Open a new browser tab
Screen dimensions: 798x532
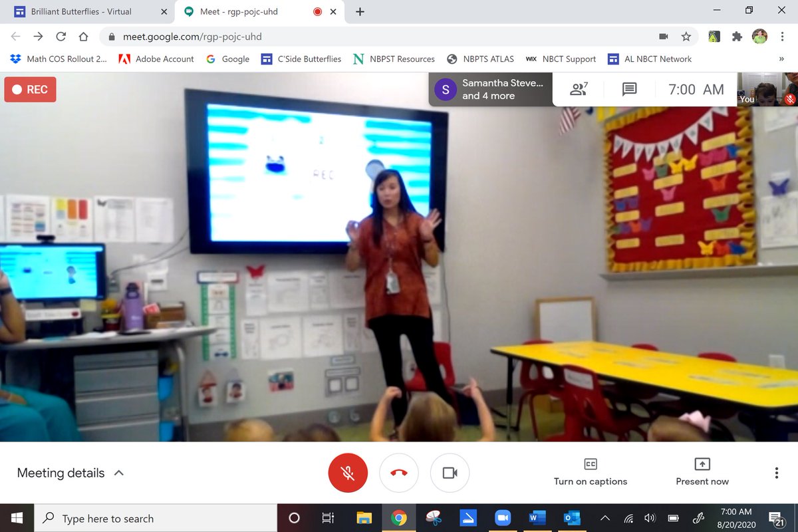[360, 11]
